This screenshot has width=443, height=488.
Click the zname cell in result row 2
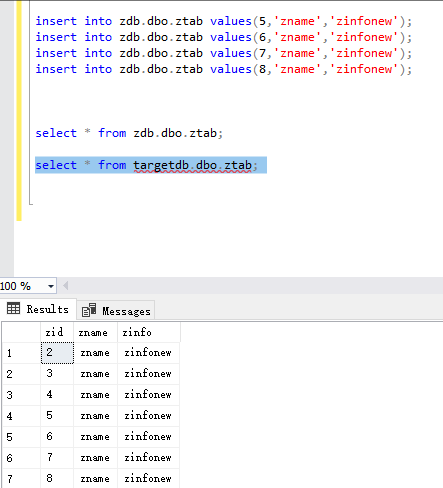point(95,374)
